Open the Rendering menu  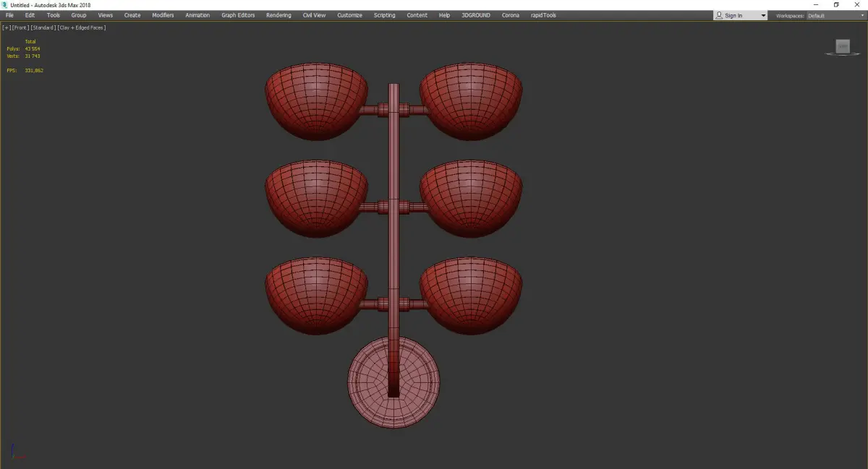[278, 15]
